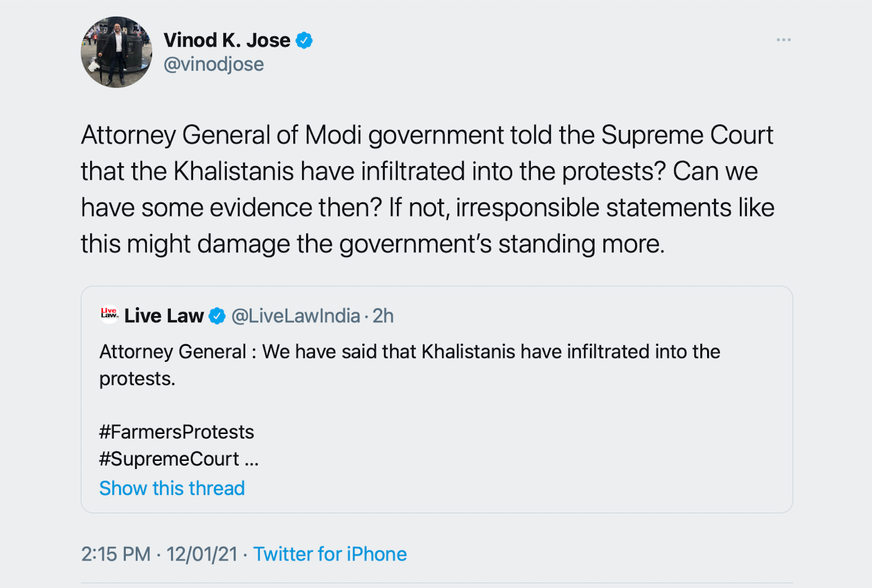
Task: Click verified badge beside Vinod K. Jose
Action: (x=305, y=40)
